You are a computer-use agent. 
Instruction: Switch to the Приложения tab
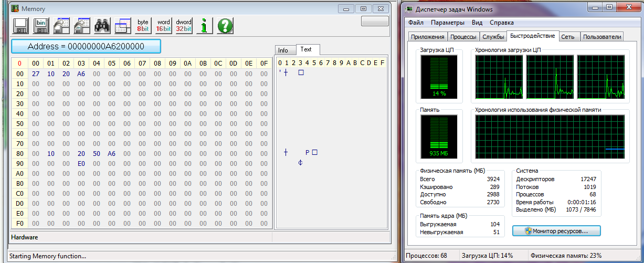428,37
